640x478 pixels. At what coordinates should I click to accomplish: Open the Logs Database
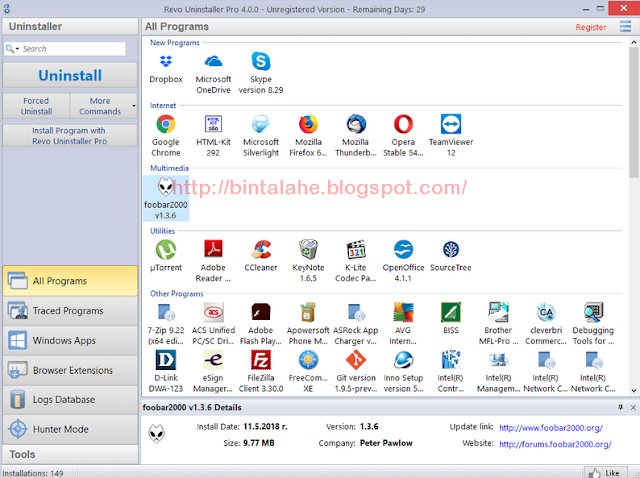[70, 400]
